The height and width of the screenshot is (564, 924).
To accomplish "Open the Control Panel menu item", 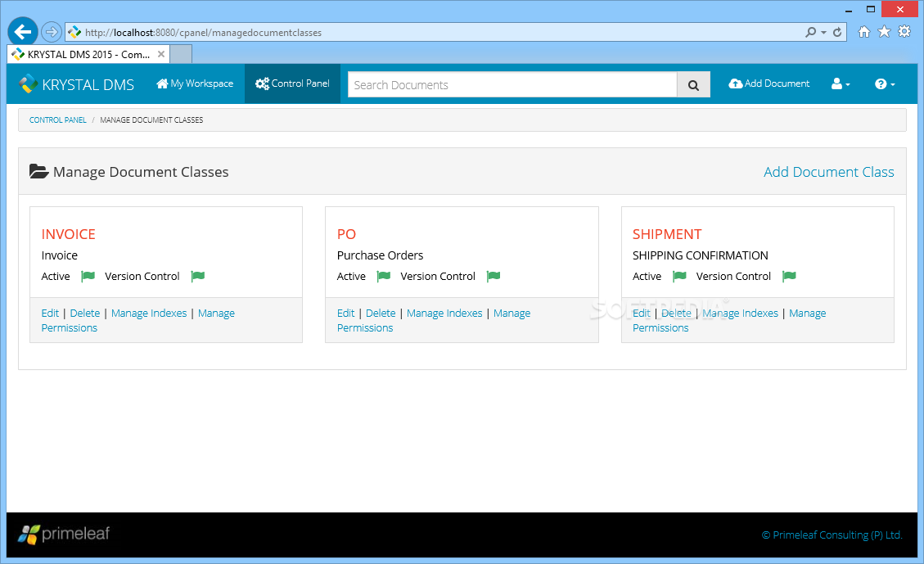I will [292, 83].
